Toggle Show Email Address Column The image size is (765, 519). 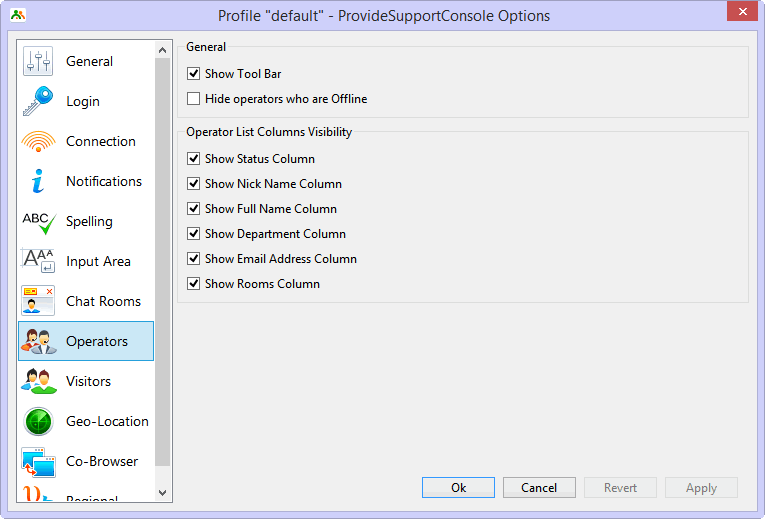(194, 259)
